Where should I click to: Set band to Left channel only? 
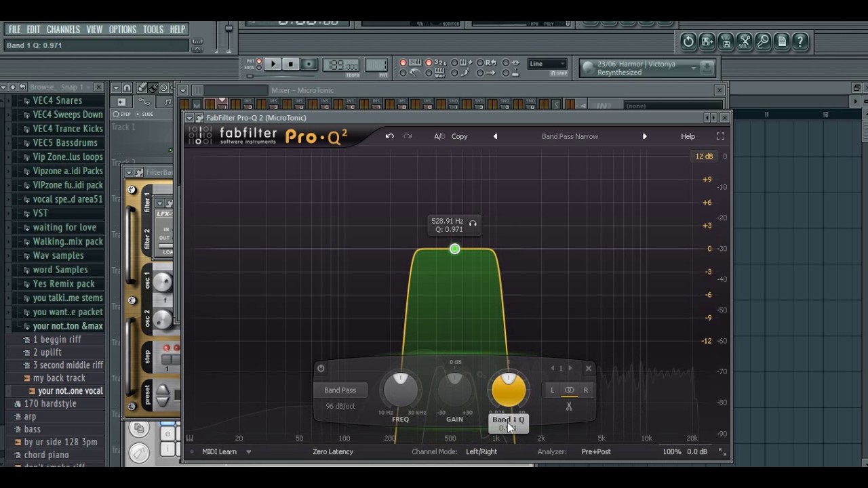tap(552, 390)
